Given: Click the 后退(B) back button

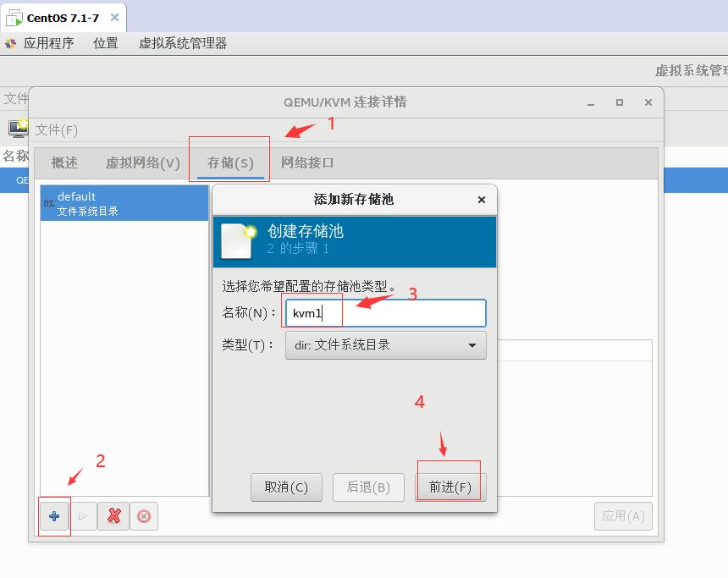Looking at the screenshot, I should click(x=368, y=487).
